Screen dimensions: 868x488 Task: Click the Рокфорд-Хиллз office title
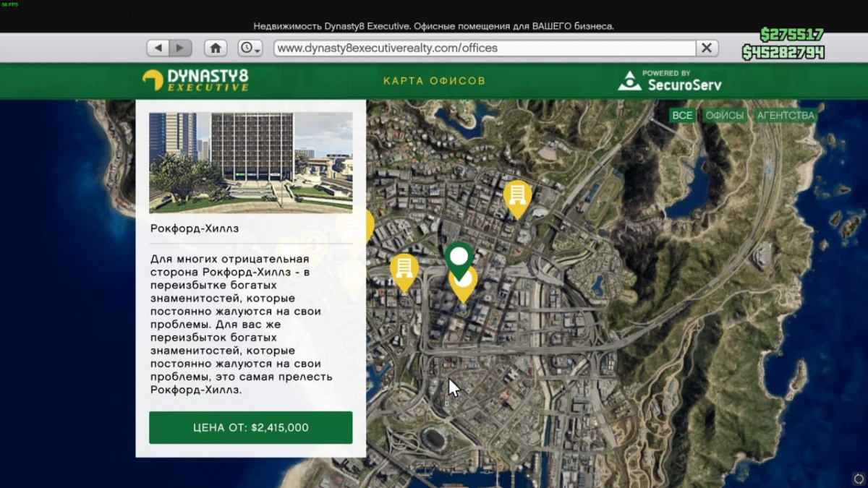[195, 228]
